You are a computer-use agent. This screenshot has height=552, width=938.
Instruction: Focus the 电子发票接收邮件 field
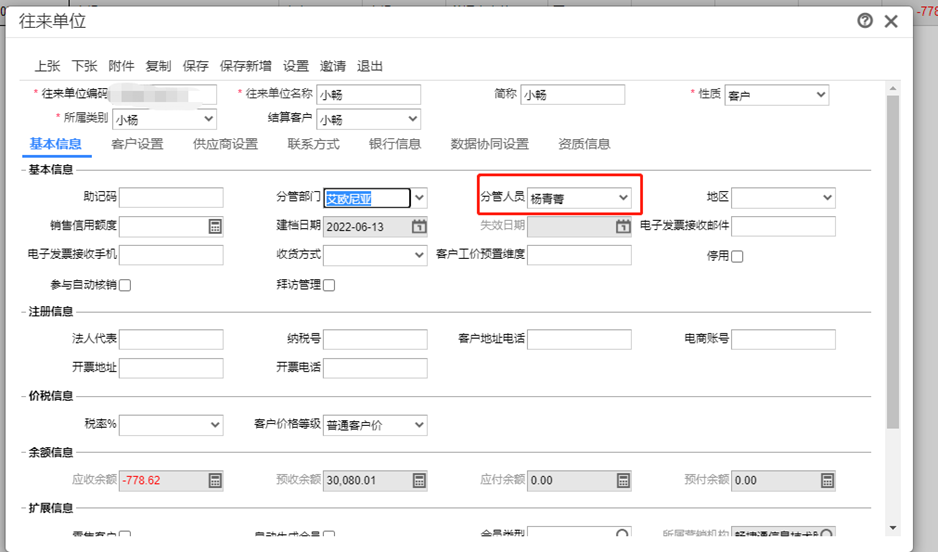coord(783,226)
